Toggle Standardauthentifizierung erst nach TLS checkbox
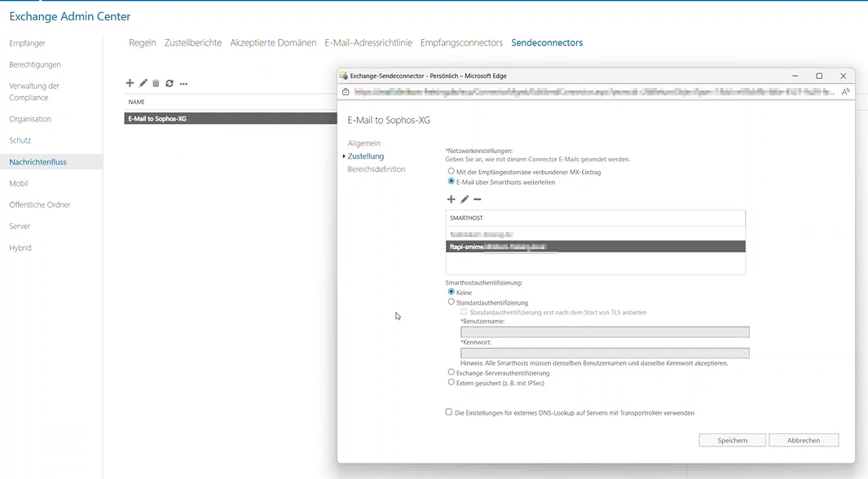Viewport: 868px width, 479px height. [x=464, y=312]
